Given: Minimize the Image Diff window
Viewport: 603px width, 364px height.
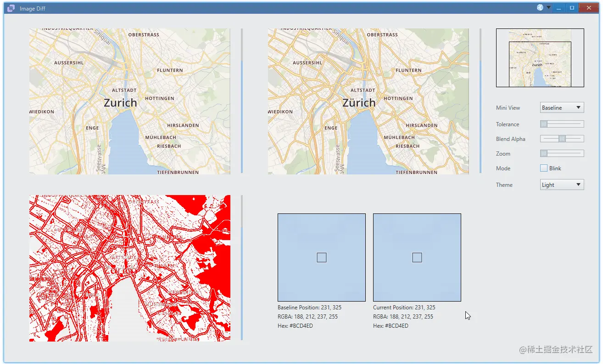Looking at the screenshot, I should (x=558, y=8).
